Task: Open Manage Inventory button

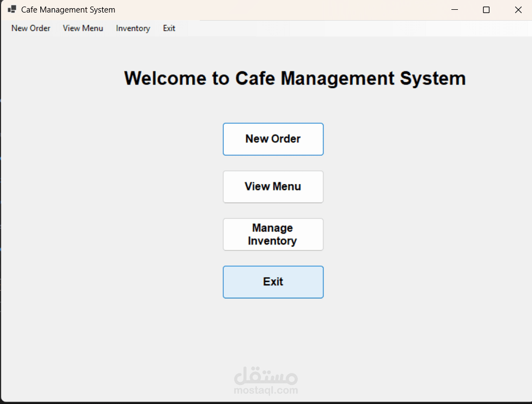Action: 273,234
